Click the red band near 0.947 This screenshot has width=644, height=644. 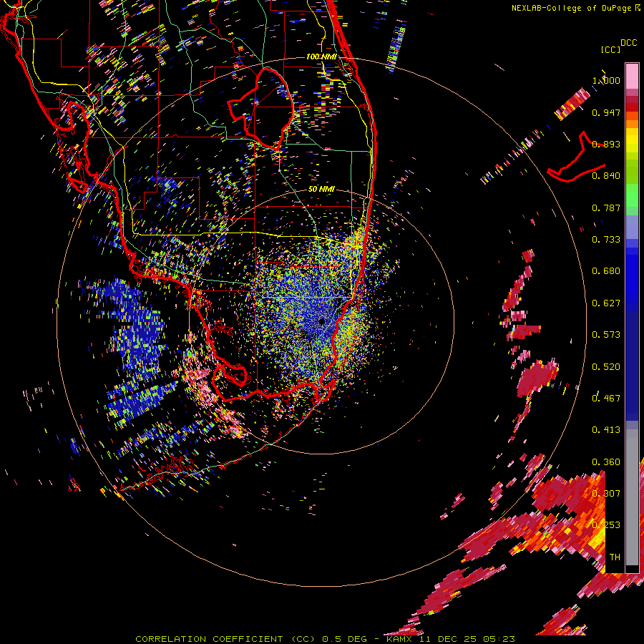[x=632, y=107]
